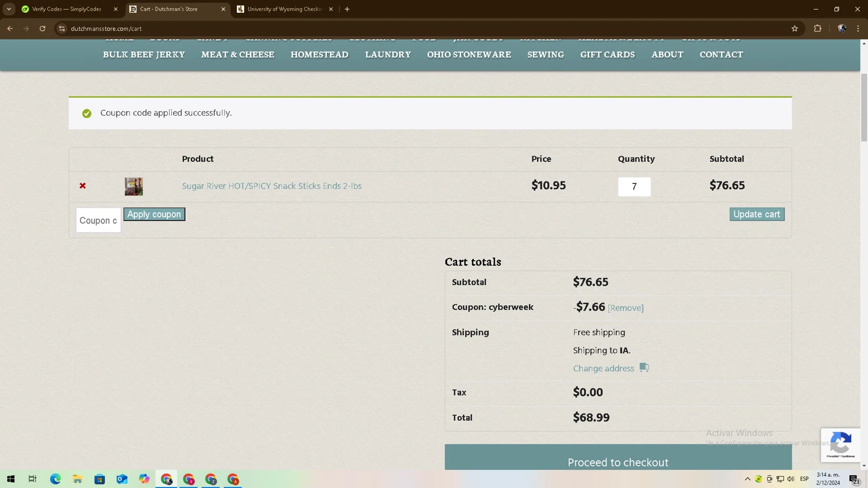Viewport: 868px width, 488px height.
Task: Go to the Homestead menu item
Action: (319, 54)
